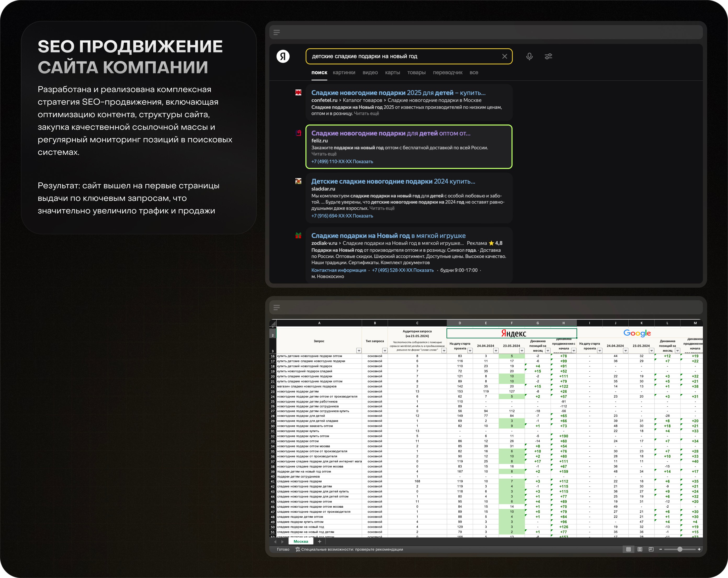Screen dimensions: 728x578
Task: Add new sheet with plus icon
Action: click(320, 542)
